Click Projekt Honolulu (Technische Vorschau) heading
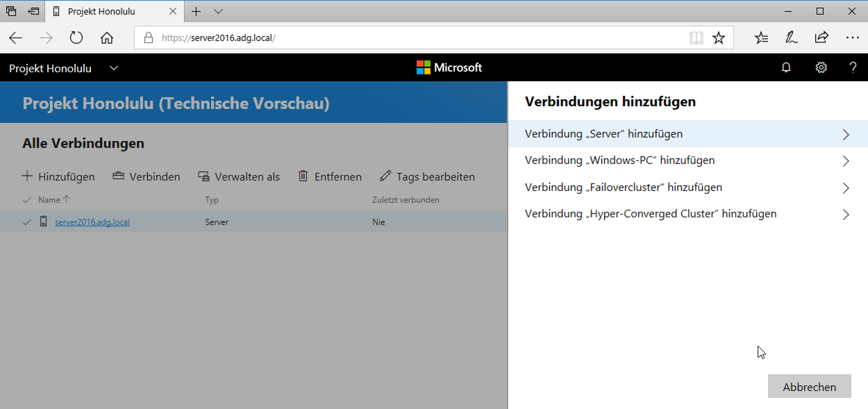This screenshot has height=409, width=868. click(176, 103)
